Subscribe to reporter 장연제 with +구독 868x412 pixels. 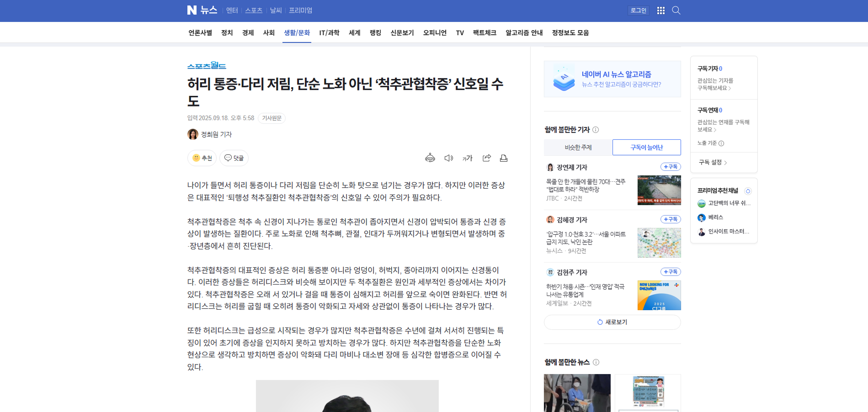(670, 167)
